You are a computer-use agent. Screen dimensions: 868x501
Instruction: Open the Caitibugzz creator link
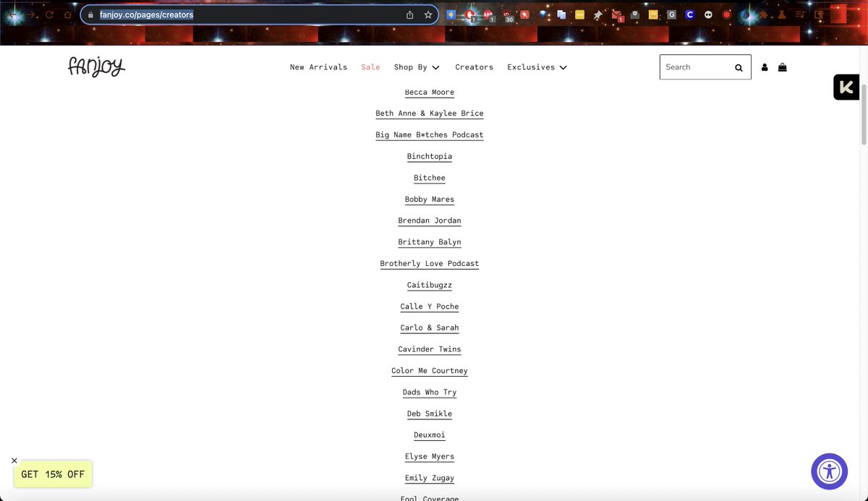[x=430, y=285]
